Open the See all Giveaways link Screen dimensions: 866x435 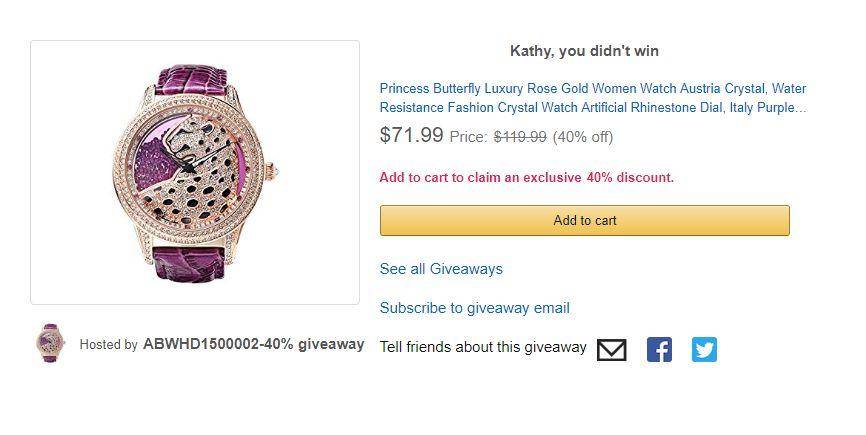441,269
